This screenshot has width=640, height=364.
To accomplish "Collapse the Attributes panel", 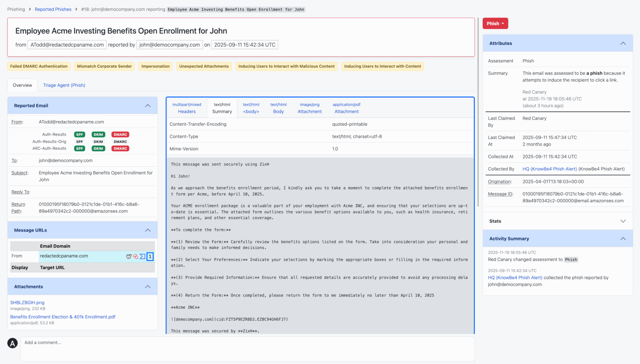I will coord(623,43).
